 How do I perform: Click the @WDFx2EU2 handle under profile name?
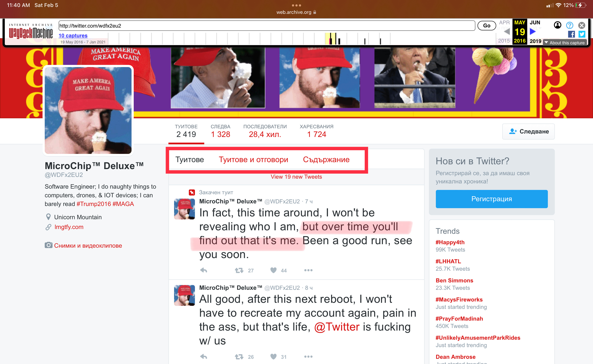tap(64, 175)
